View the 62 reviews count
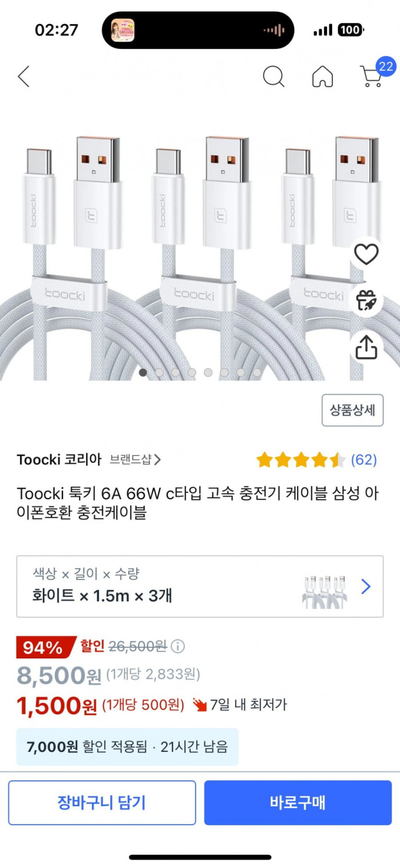 364,460
